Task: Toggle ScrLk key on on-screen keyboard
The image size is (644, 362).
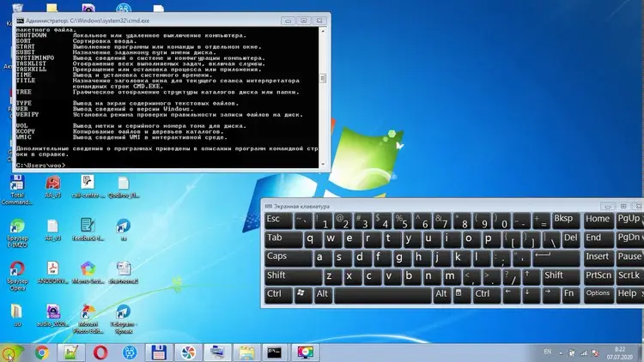Action: click(629, 277)
